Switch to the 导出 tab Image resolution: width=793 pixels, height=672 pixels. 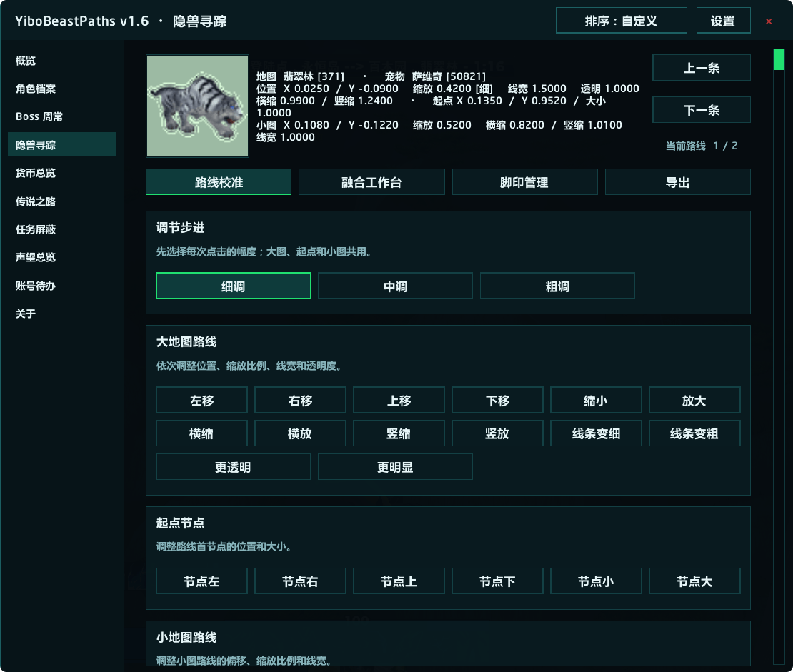678,182
